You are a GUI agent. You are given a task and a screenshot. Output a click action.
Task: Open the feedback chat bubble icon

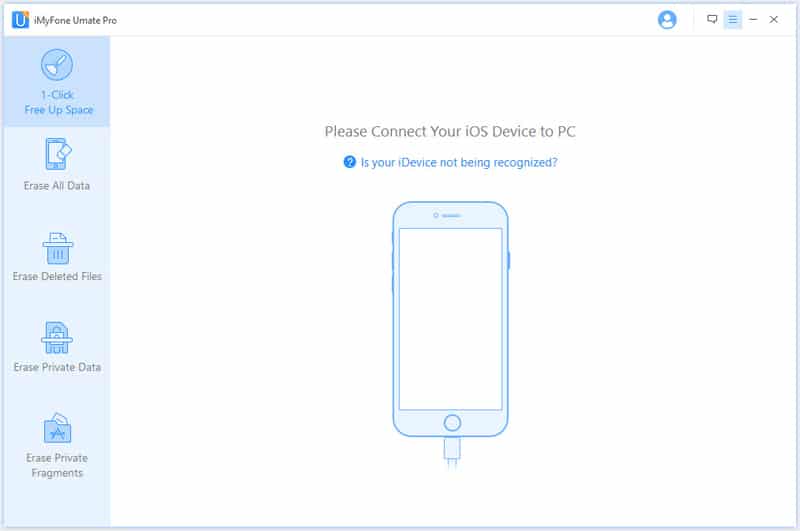712,19
